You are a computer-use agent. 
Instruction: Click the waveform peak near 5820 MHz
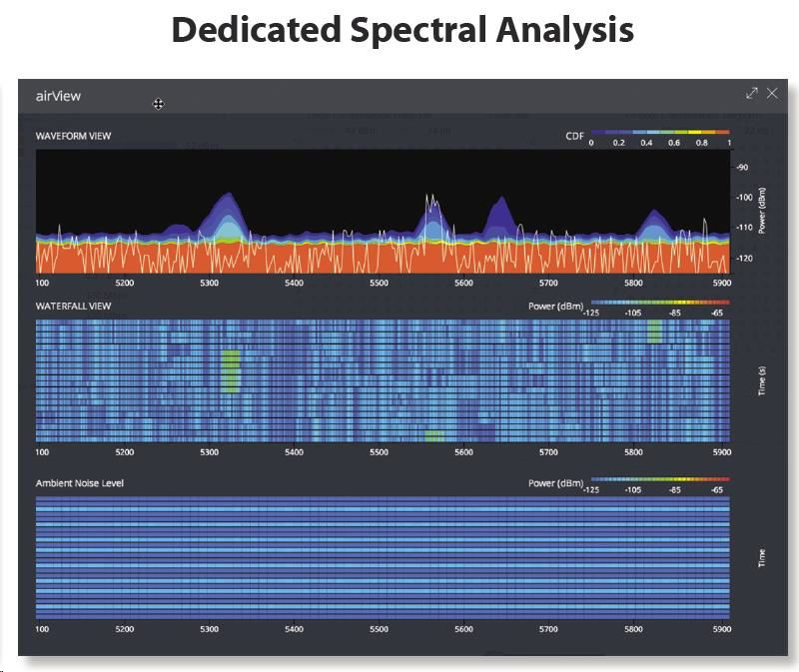click(653, 216)
